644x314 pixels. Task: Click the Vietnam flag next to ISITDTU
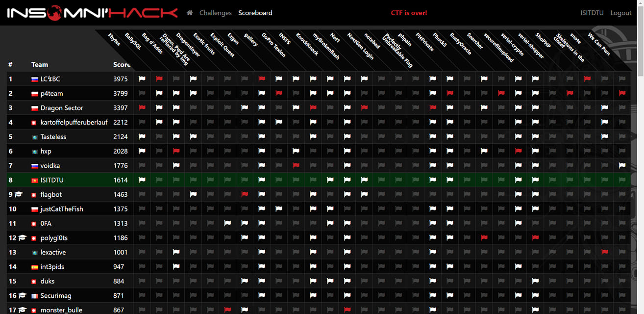coord(35,181)
